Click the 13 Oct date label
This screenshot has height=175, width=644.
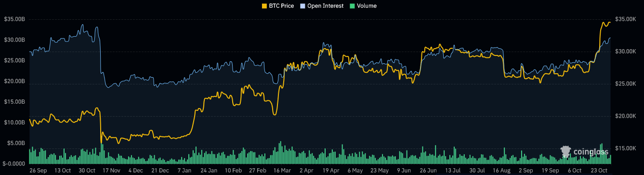[63, 171]
